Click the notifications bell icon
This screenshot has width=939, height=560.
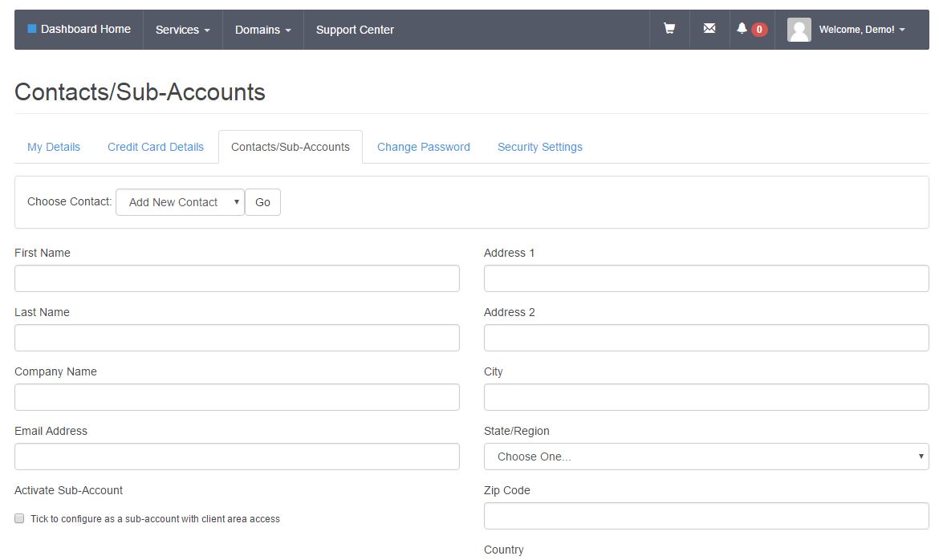click(x=742, y=29)
